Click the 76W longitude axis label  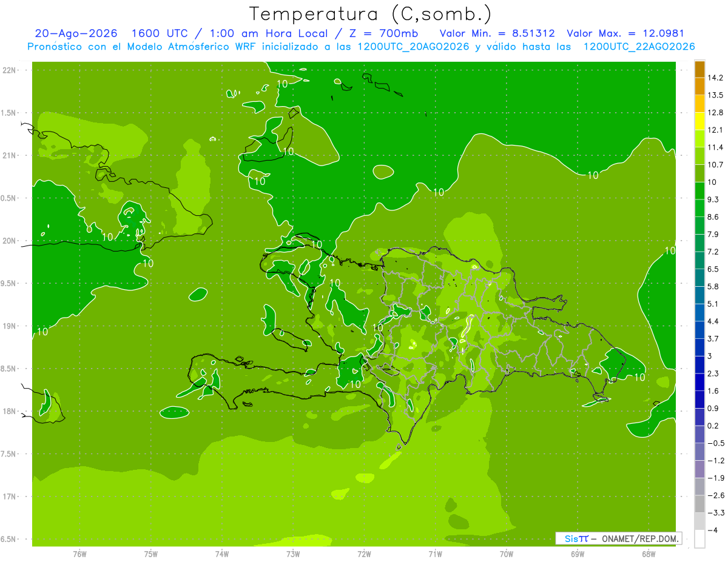[79, 554]
